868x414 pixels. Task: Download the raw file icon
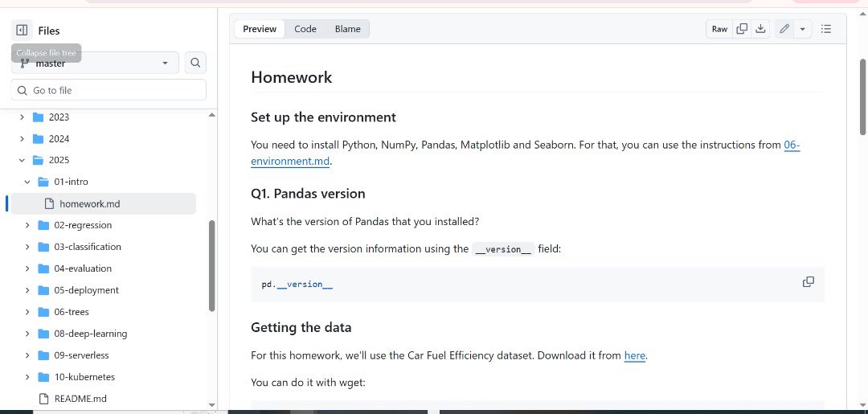[760, 29]
